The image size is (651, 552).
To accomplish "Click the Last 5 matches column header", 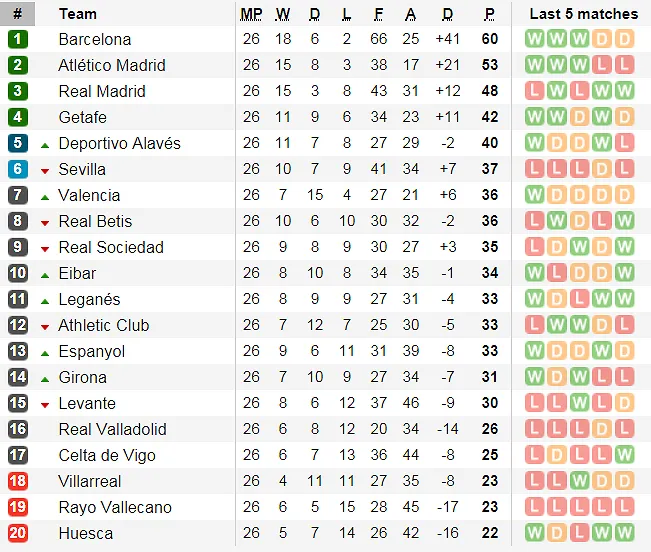I will (x=583, y=14).
